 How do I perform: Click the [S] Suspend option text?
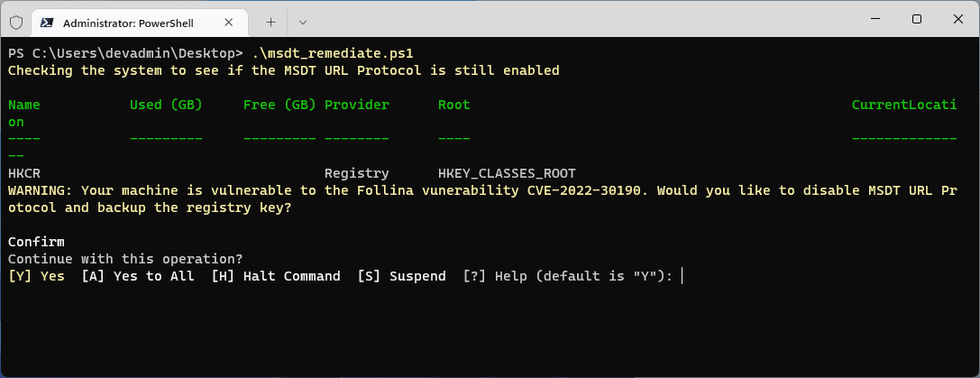(401, 276)
